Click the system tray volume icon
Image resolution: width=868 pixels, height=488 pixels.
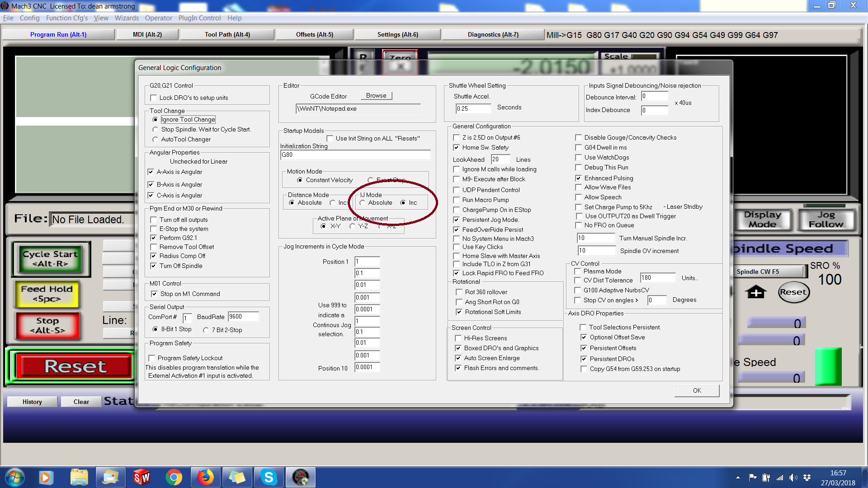793,477
